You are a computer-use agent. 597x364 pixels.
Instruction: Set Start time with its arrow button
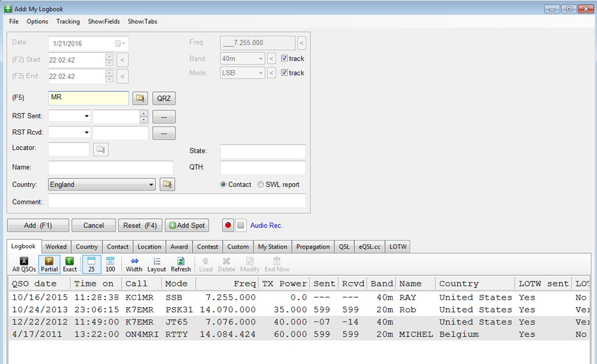(122, 60)
